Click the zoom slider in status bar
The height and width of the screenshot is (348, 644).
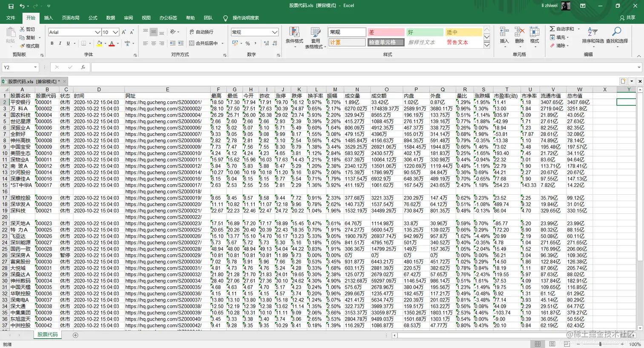(601, 344)
